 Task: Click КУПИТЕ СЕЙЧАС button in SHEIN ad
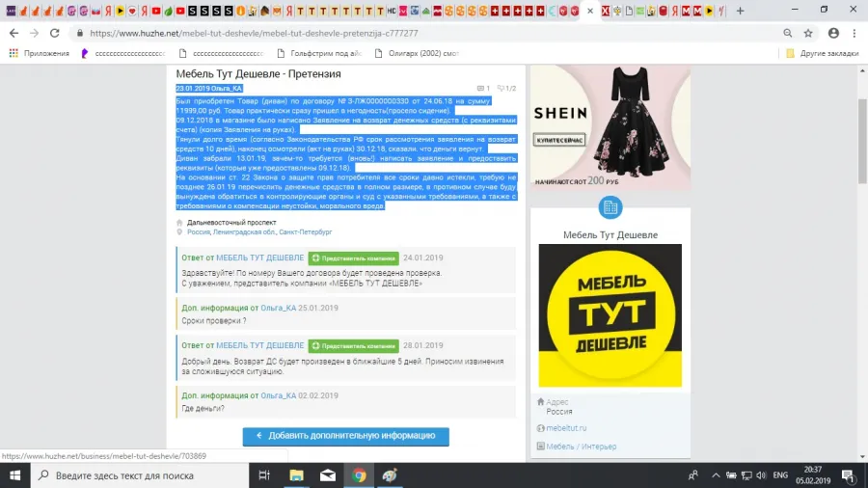coord(559,140)
